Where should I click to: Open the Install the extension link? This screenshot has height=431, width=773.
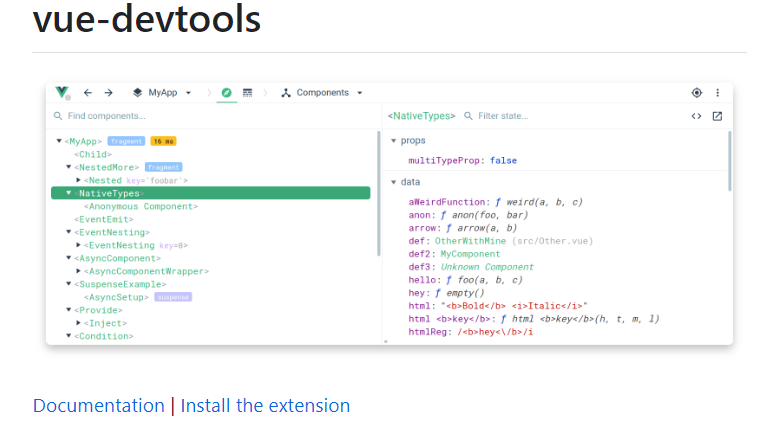click(x=265, y=405)
